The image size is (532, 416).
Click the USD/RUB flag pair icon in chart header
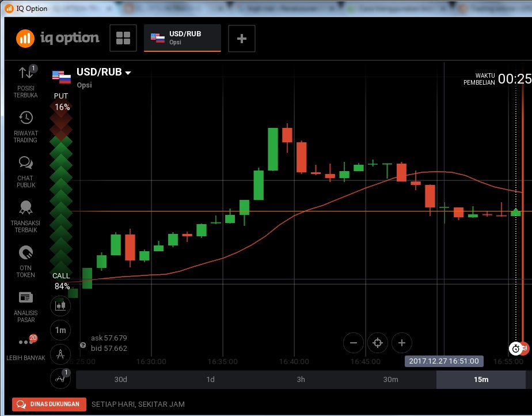click(62, 77)
